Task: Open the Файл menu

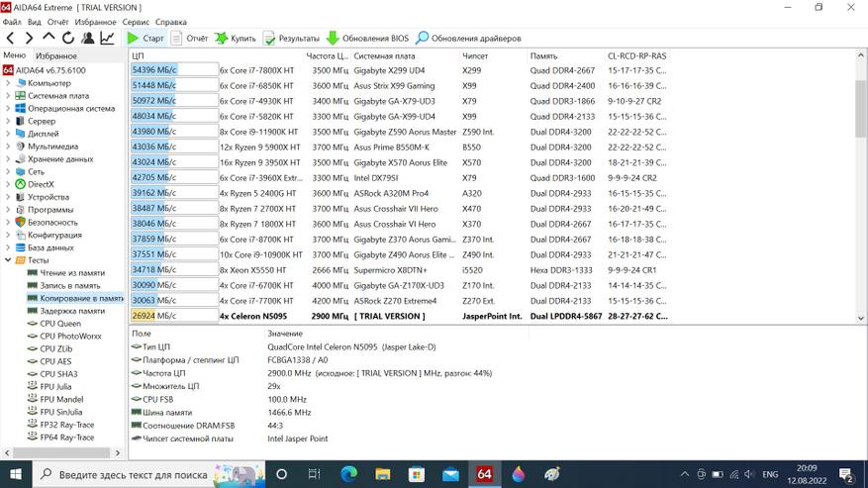Action: tap(12, 22)
